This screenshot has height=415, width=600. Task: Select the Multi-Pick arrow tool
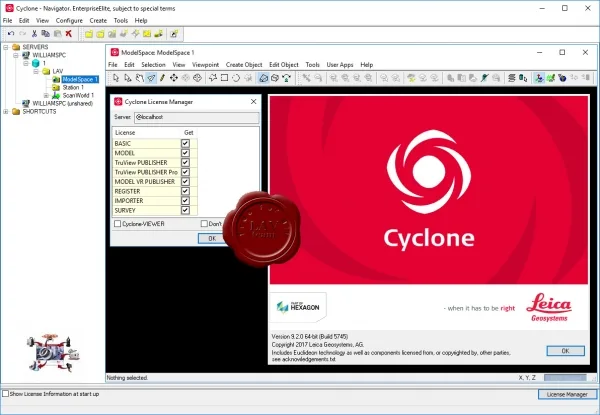click(x=128, y=78)
